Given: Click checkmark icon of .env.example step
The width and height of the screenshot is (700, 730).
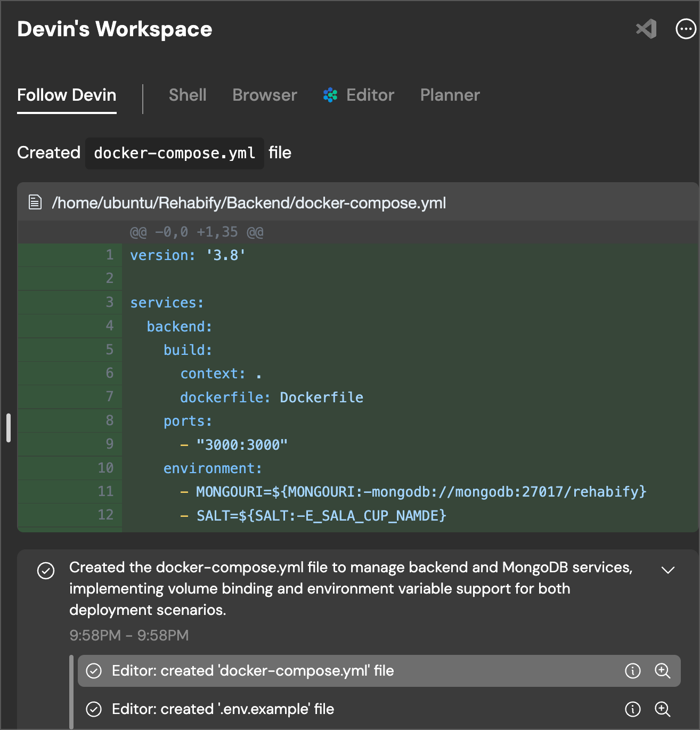Looking at the screenshot, I should (x=94, y=709).
